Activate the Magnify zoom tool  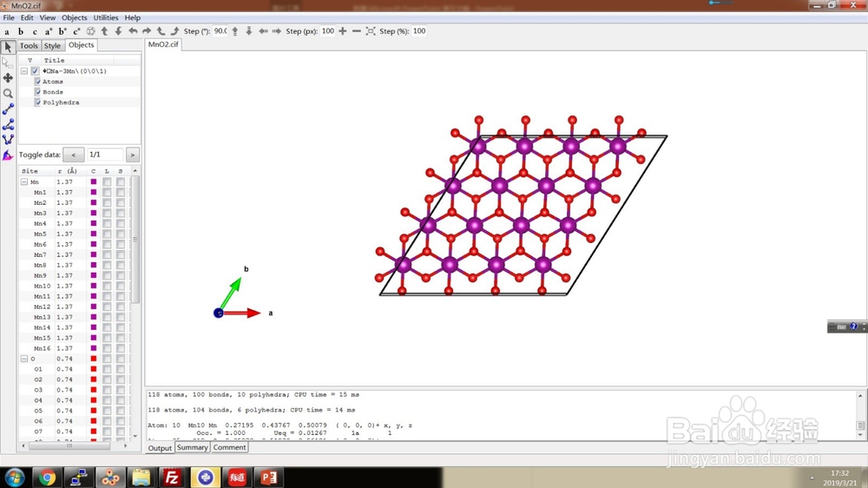[x=8, y=94]
